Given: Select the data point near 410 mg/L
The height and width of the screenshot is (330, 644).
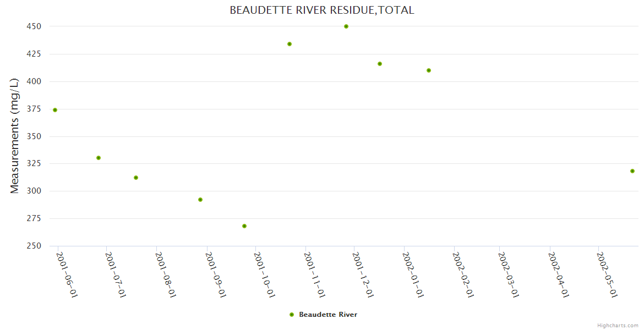Looking at the screenshot, I should pyautogui.click(x=429, y=70).
